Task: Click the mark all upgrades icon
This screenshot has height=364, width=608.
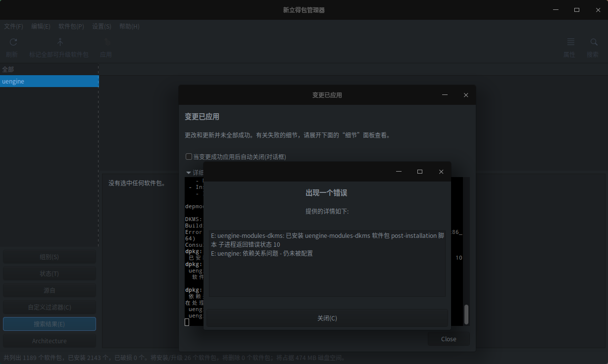Action: click(x=60, y=42)
